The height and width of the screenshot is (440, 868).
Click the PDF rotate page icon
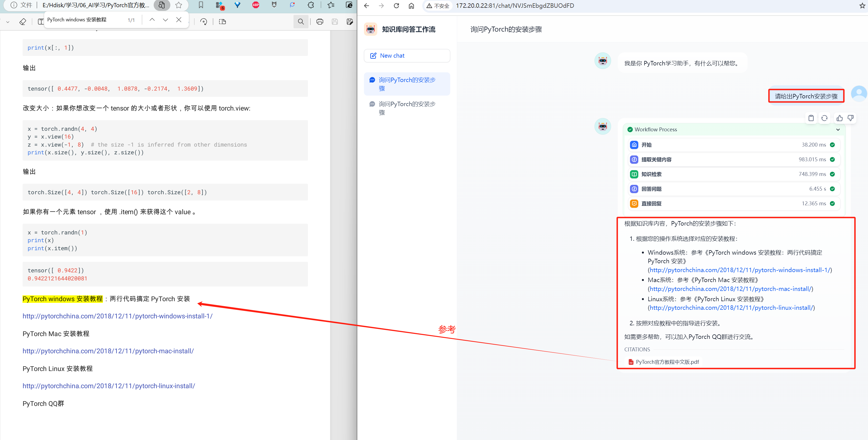click(204, 22)
